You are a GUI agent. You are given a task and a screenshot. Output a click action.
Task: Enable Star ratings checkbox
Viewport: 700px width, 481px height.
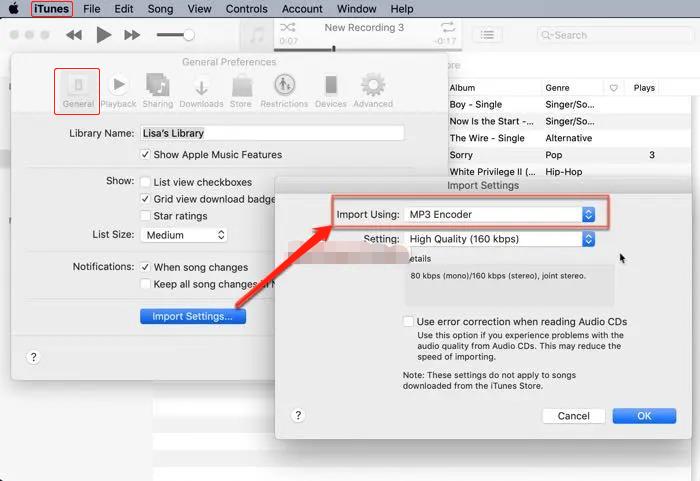pyautogui.click(x=145, y=216)
